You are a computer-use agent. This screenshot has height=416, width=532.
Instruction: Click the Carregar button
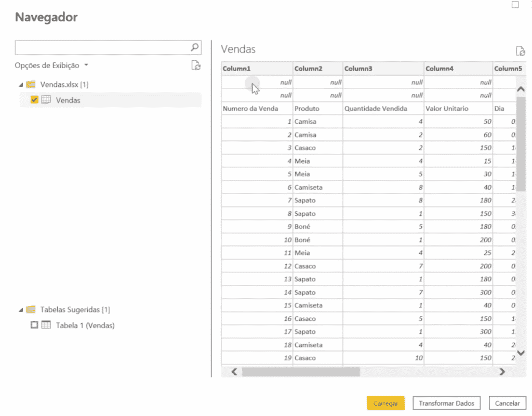coord(385,403)
